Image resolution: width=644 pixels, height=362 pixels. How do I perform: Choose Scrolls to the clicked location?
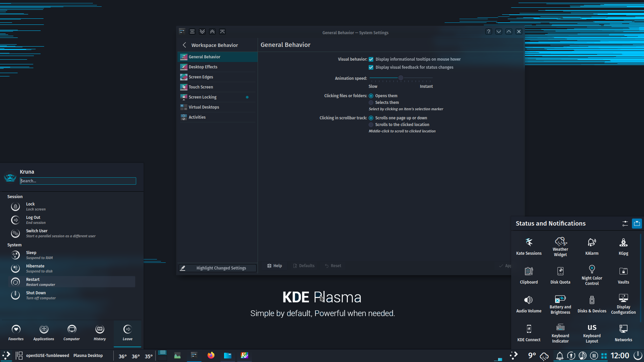pyautogui.click(x=371, y=125)
